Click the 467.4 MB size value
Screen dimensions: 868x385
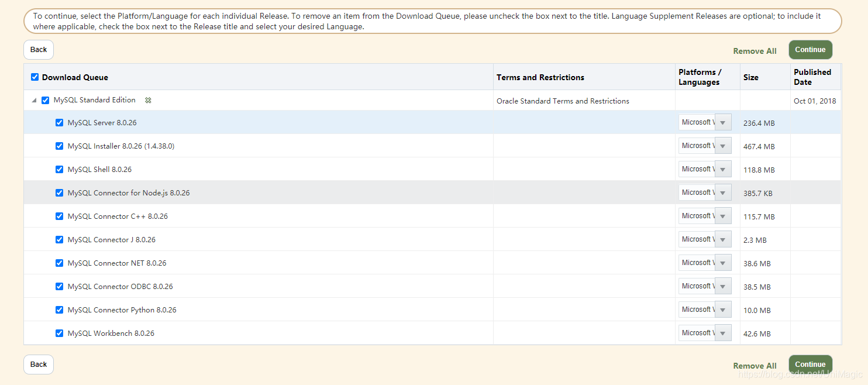[x=759, y=147]
